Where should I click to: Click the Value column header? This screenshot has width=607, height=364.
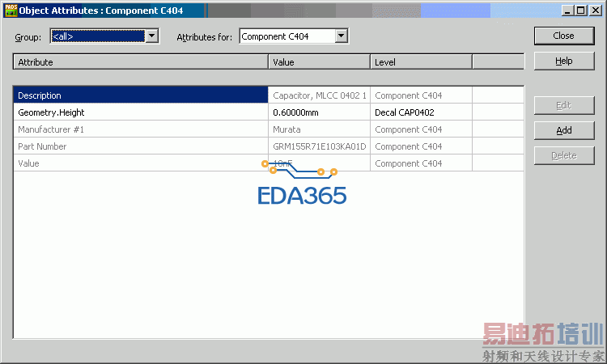(x=320, y=62)
